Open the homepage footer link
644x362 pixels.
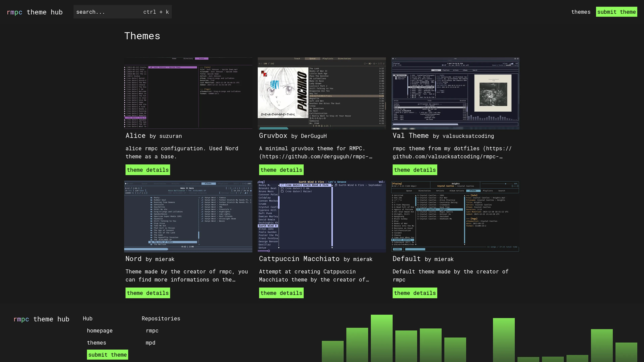click(100, 330)
